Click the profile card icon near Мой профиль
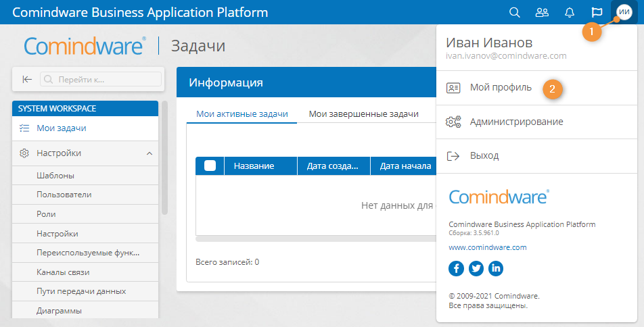The height and width of the screenshot is (327, 644). [453, 88]
